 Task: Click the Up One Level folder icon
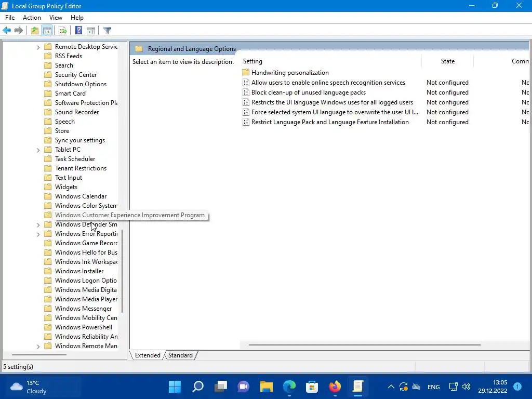(x=35, y=31)
